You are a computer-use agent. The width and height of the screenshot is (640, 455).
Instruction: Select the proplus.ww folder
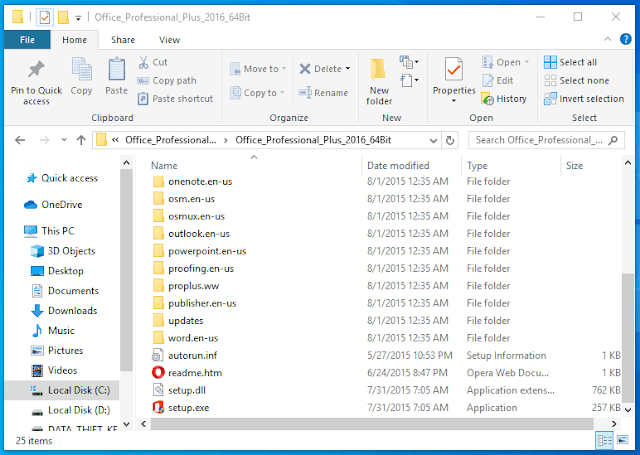click(x=186, y=286)
